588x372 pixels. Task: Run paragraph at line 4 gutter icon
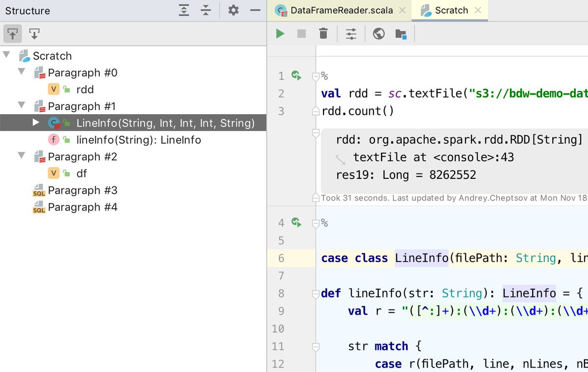click(296, 222)
